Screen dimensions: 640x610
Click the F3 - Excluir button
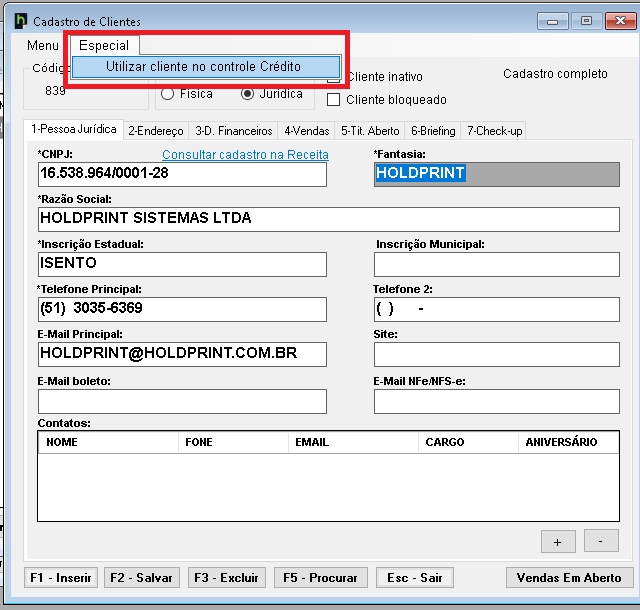point(227,578)
